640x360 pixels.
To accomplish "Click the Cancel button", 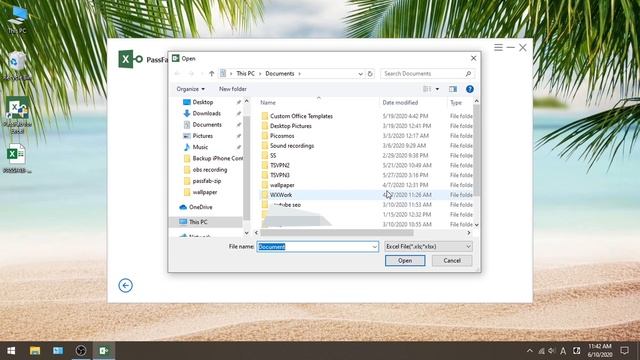I will click(x=452, y=260).
